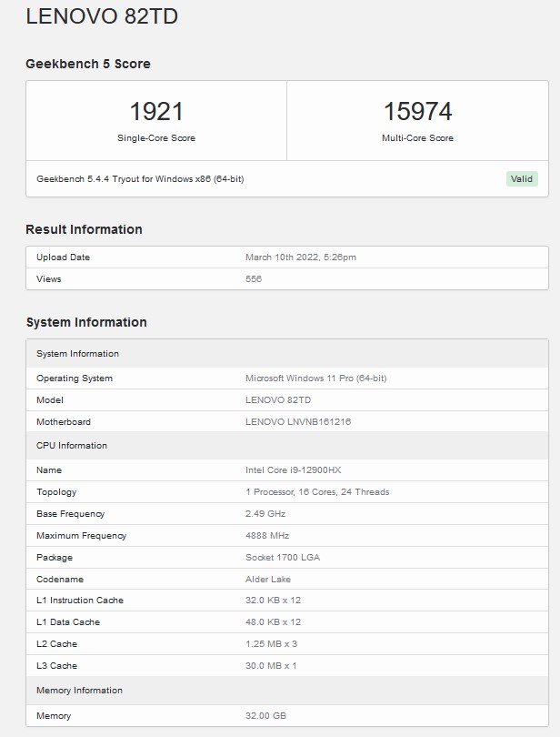Viewport: 560px width, 737px height.
Task: Click the L1 Instruction Cache label
Action: [x=80, y=601]
